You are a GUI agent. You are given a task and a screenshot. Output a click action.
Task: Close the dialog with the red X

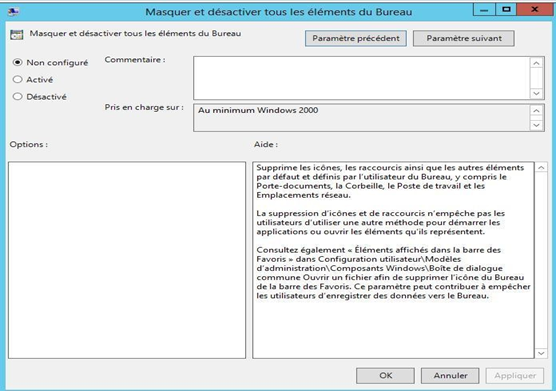click(534, 10)
